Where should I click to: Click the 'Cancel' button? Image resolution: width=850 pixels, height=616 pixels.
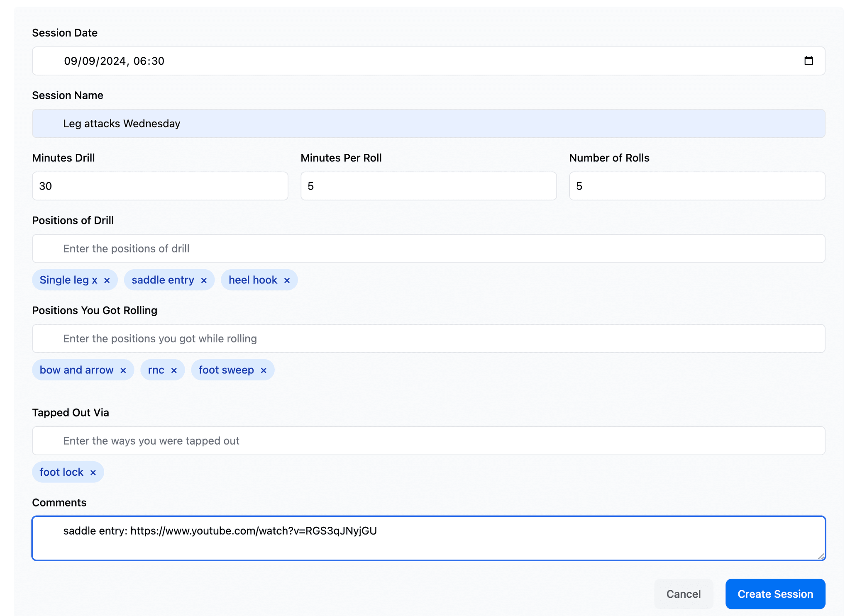click(x=684, y=594)
